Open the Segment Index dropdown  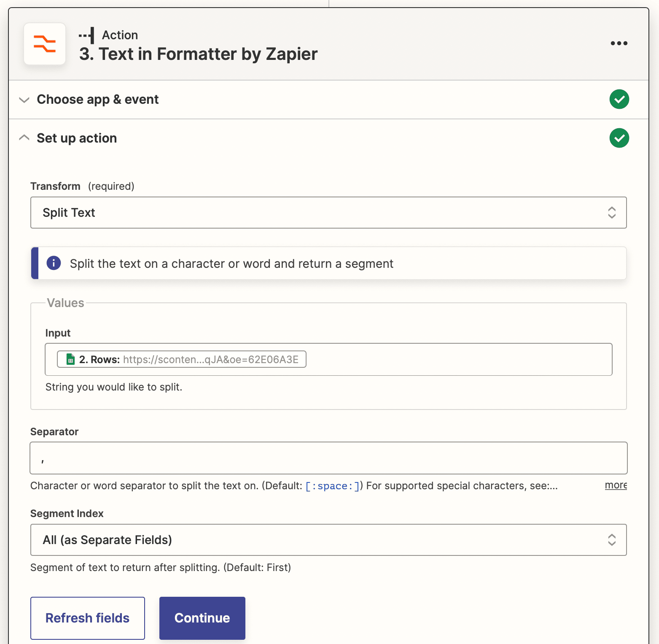click(x=328, y=540)
